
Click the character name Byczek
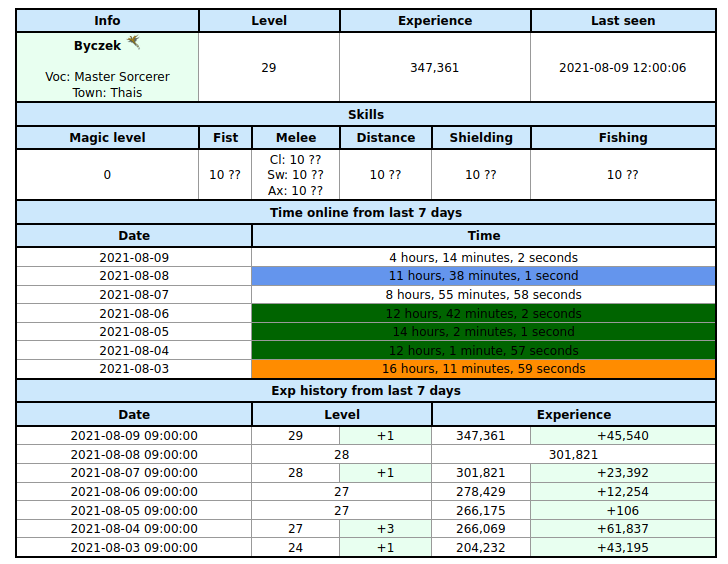tap(97, 46)
